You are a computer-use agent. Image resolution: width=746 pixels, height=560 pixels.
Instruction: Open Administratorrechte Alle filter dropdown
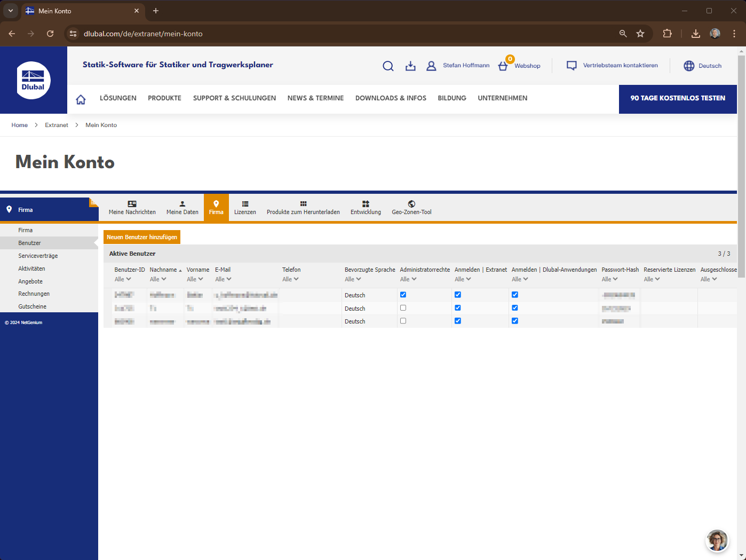[x=408, y=279]
